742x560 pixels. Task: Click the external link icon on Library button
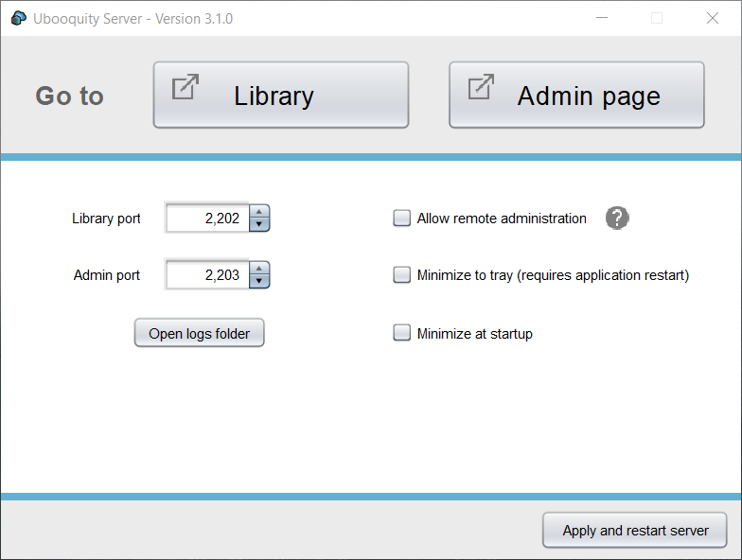tap(185, 87)
